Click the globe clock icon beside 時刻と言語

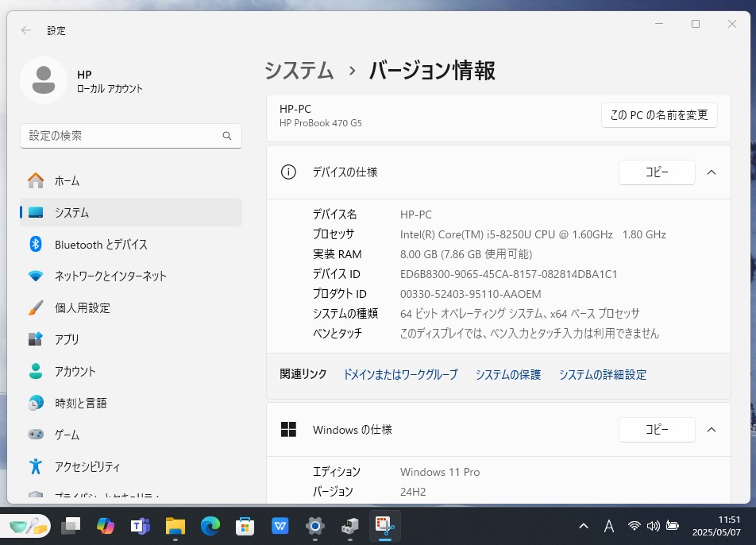pos(36,403)
